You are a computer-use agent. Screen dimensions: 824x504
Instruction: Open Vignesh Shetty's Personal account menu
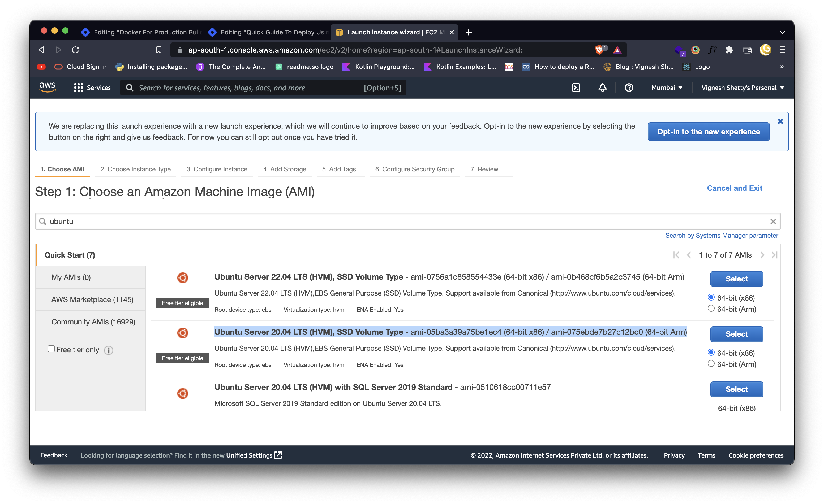coord(743,88)
